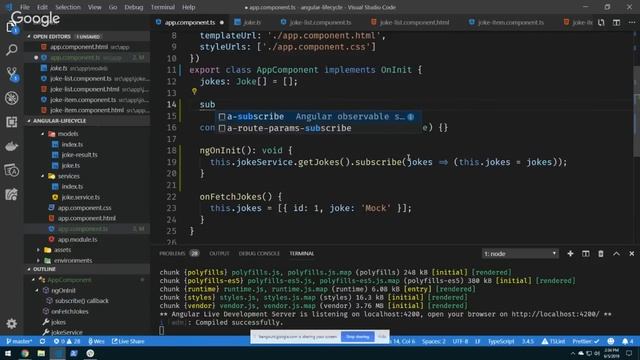Click the master branch indicator
Viewport: 640px width, 360px height.
click(19, 341)
